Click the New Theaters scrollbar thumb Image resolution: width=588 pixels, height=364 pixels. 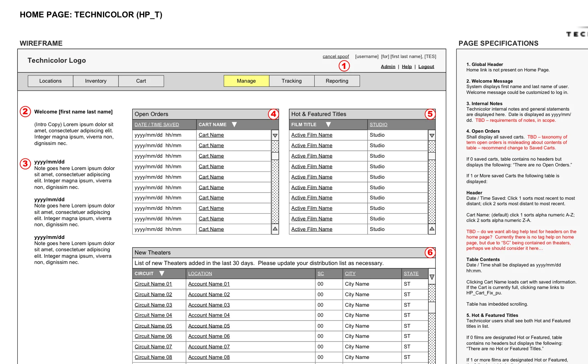432,307
